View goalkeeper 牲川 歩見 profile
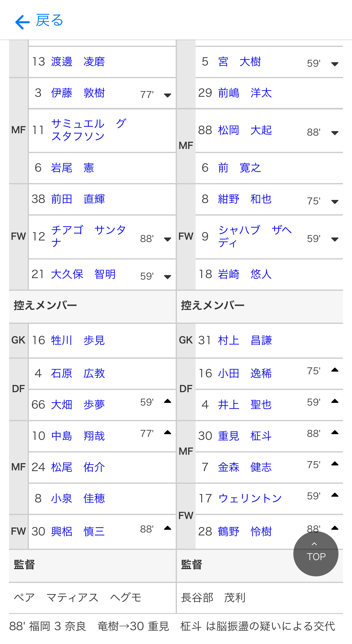Image resolution: width=352 pixels, height=644 pixels. pyautogui.click(x=78, y=340)
